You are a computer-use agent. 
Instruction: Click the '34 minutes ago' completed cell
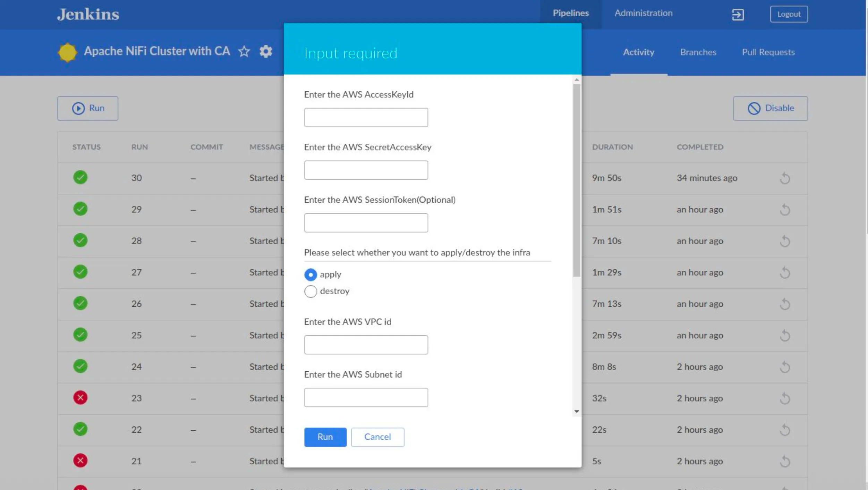pos(707,178)
